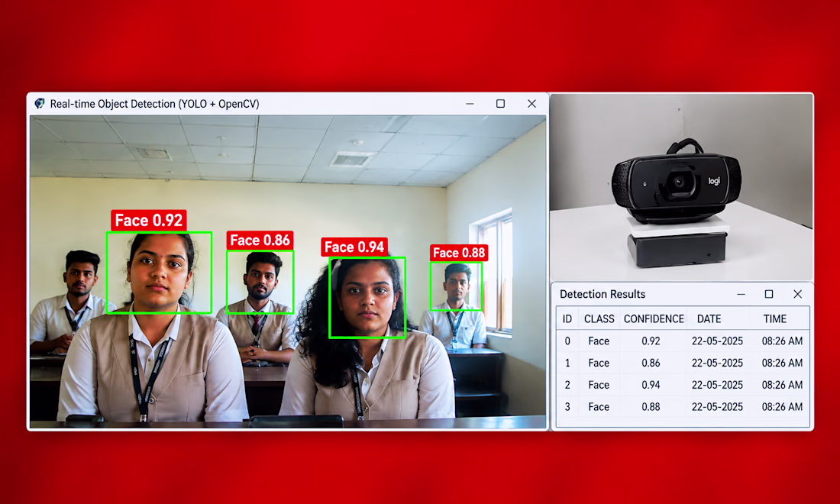Click ID 3 cell in Detection Results

coord(567,407)
